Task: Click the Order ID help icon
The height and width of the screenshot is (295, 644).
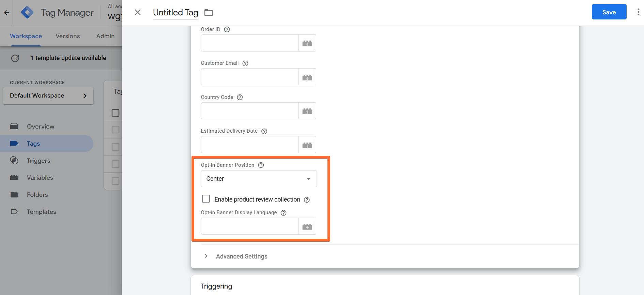Action: (x=227, y=29)
